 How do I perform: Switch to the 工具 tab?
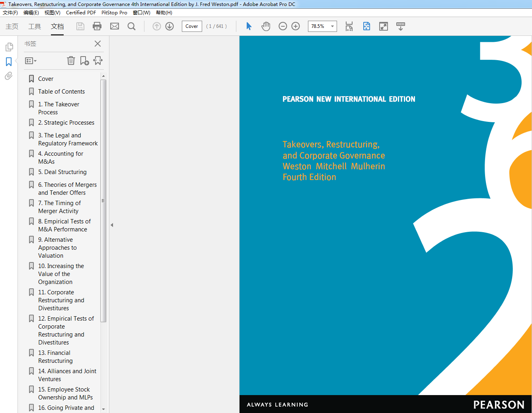click(x=35, y=26)
